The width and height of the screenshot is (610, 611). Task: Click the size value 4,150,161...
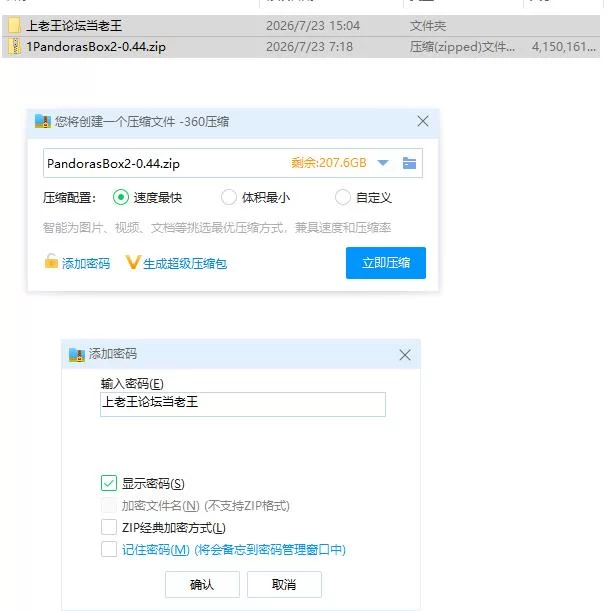pos(563,47)
